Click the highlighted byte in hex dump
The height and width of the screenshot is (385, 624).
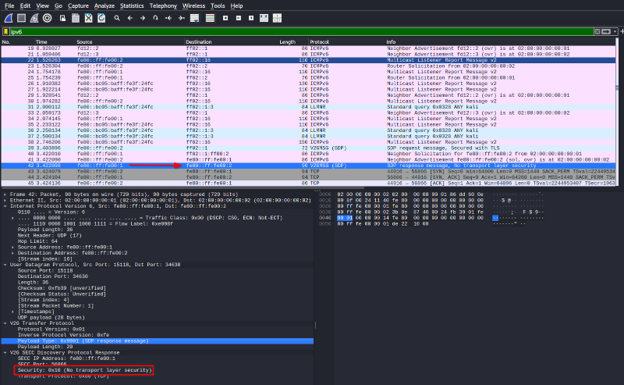(x=345, y=218)
